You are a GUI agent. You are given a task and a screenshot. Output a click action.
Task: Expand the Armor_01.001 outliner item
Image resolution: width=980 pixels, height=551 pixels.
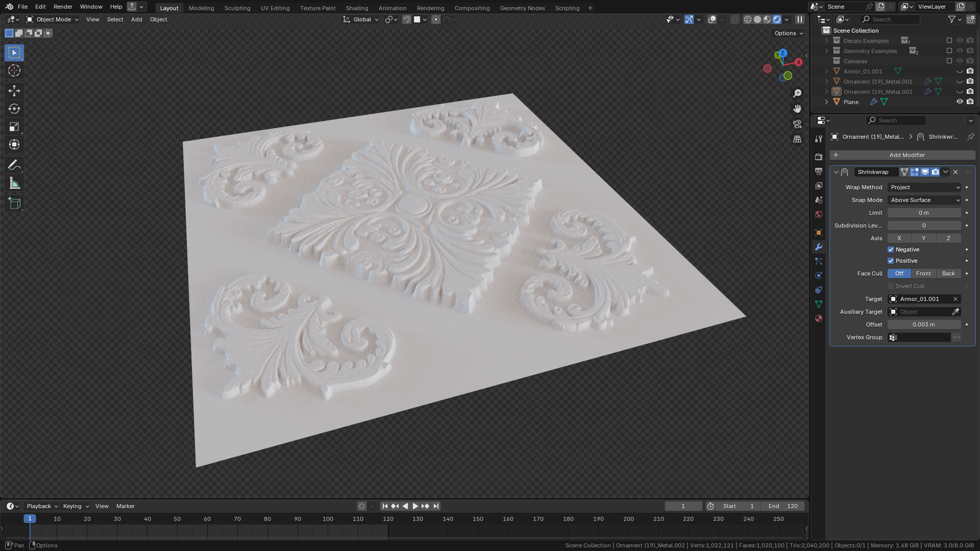[x=826, y=71]
